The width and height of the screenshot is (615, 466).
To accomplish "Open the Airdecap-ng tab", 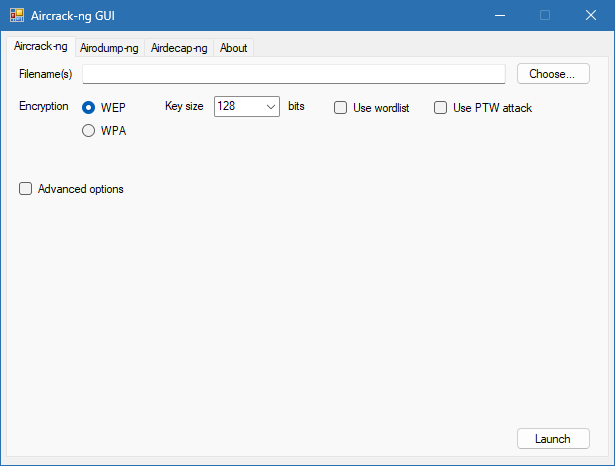I will click(x=179, y=48).
